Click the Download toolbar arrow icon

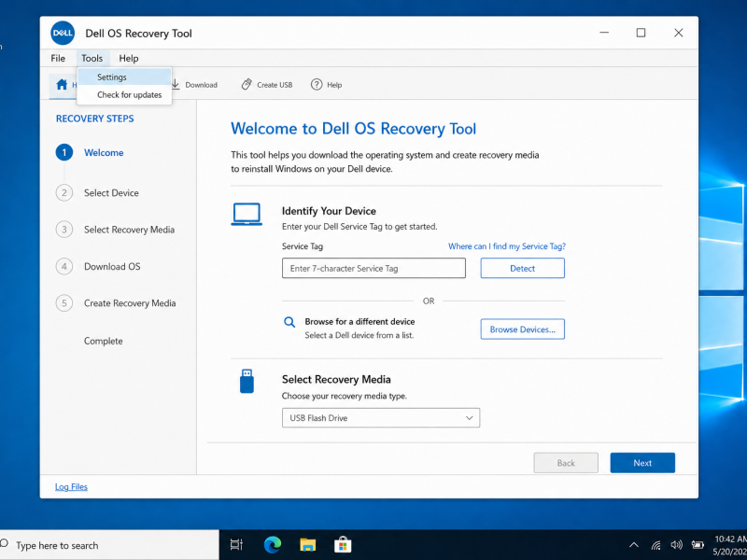pos(176,84)
